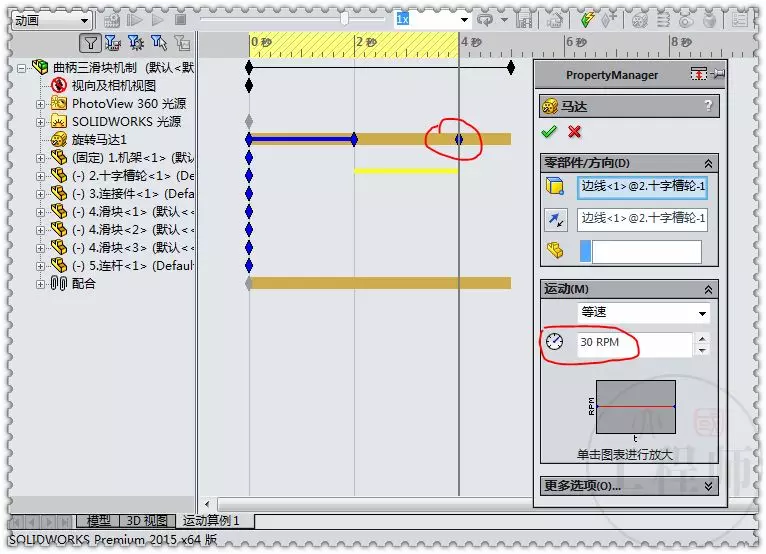Click the RPM graph to enlarge it
This screenshot has width=766, height=554.
coord(636,407)
